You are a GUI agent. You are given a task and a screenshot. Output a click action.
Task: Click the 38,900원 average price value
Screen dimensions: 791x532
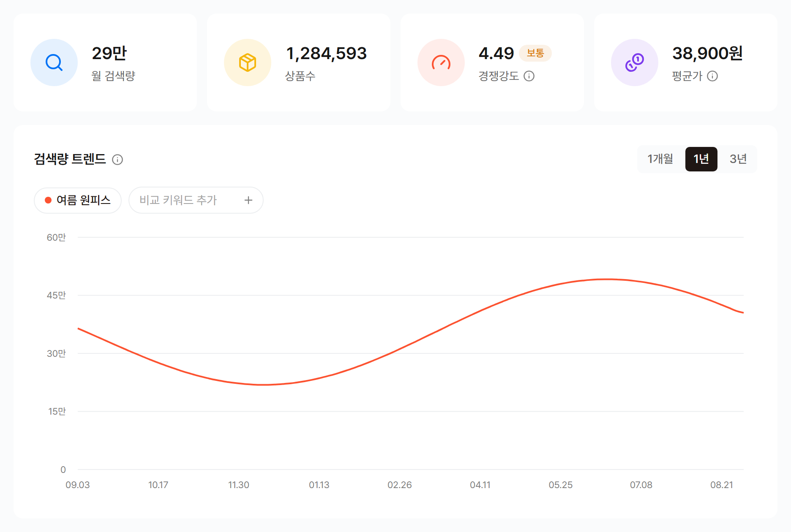[707, 53]
